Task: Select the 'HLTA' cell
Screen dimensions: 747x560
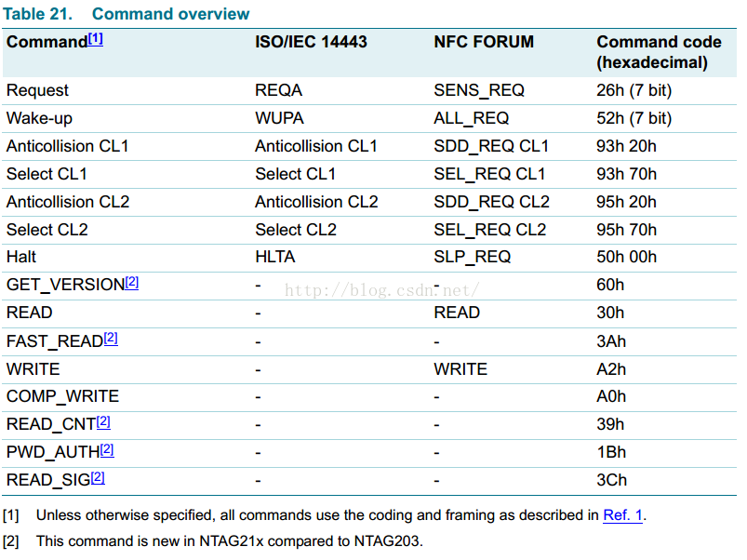Action: point(274,257)
